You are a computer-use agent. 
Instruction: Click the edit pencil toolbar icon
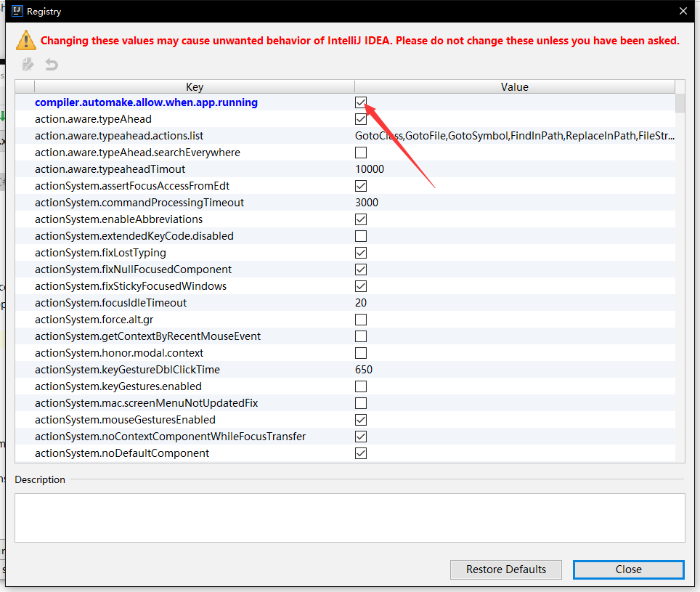[28, 65]
